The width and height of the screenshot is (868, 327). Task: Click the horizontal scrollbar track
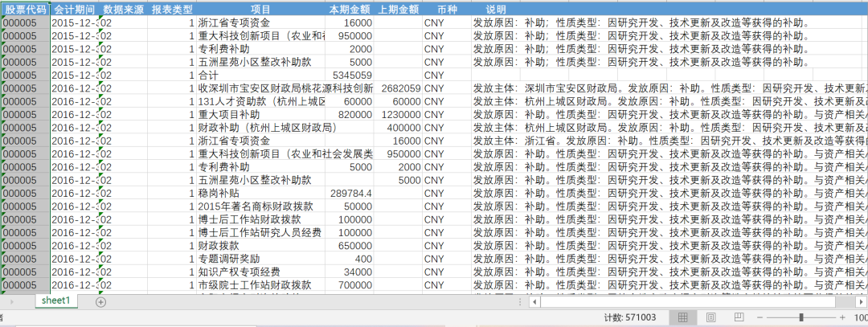tap(687, 302)
